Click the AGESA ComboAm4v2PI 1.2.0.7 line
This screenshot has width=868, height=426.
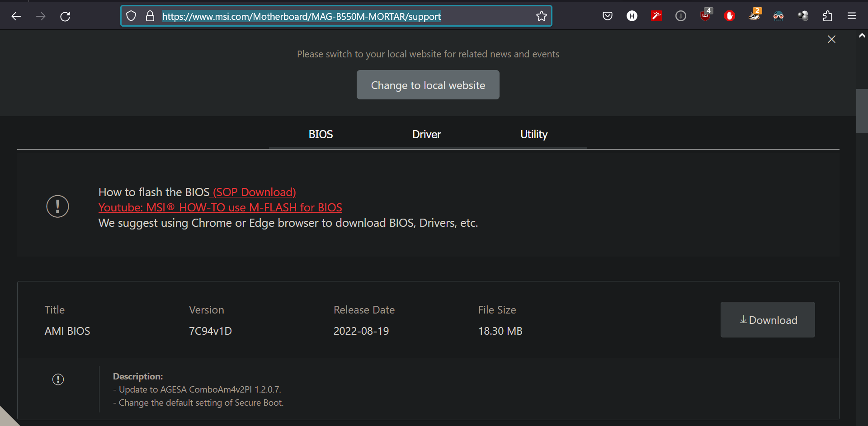point(197,389)
